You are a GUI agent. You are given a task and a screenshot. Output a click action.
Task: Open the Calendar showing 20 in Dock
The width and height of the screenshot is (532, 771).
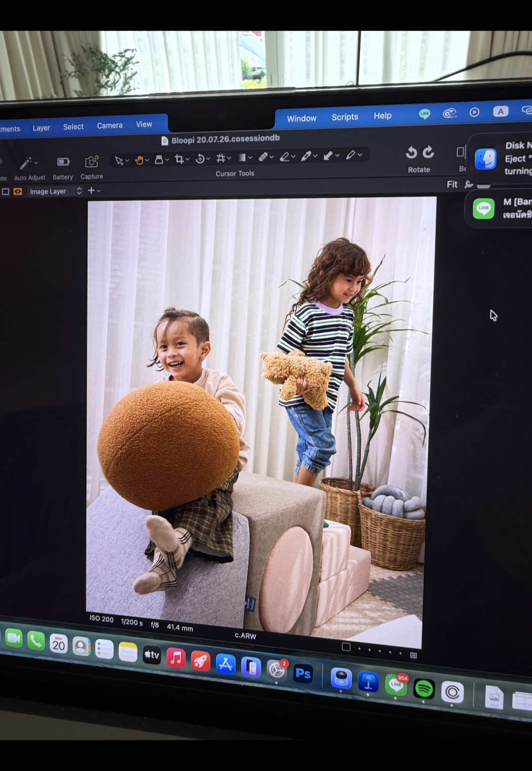click(59, 644)
